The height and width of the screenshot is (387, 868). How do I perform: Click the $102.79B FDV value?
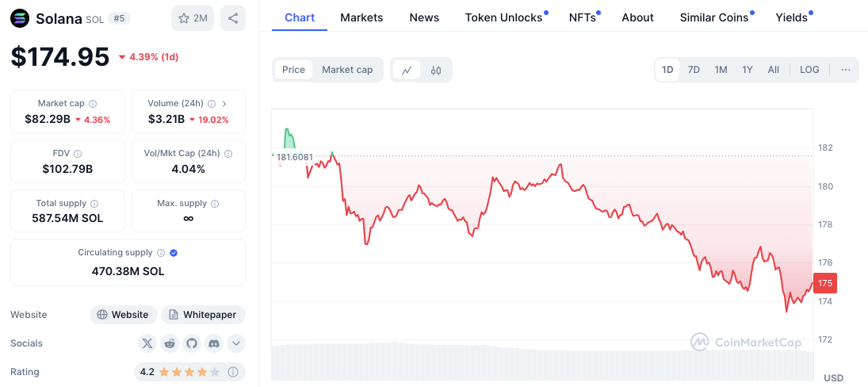pos(67,169)
